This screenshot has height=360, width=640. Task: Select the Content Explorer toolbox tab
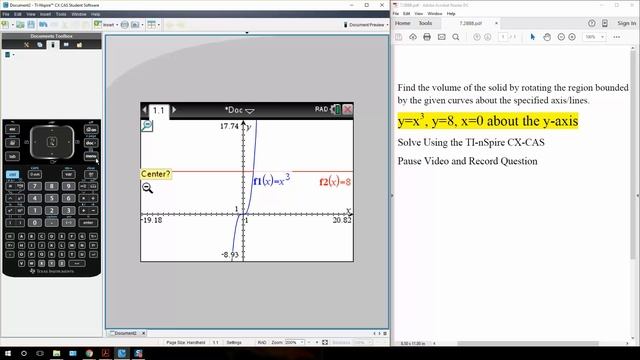tap(79, 44)
